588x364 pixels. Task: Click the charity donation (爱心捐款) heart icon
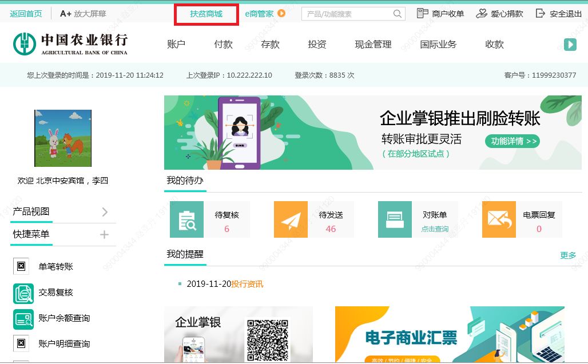(x=481, y=14)
